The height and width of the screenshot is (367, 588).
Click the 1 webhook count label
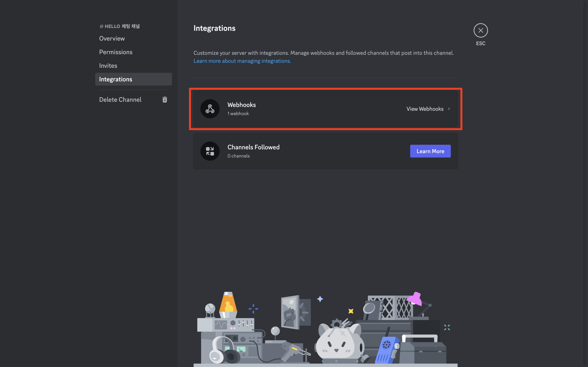(238, 113)
